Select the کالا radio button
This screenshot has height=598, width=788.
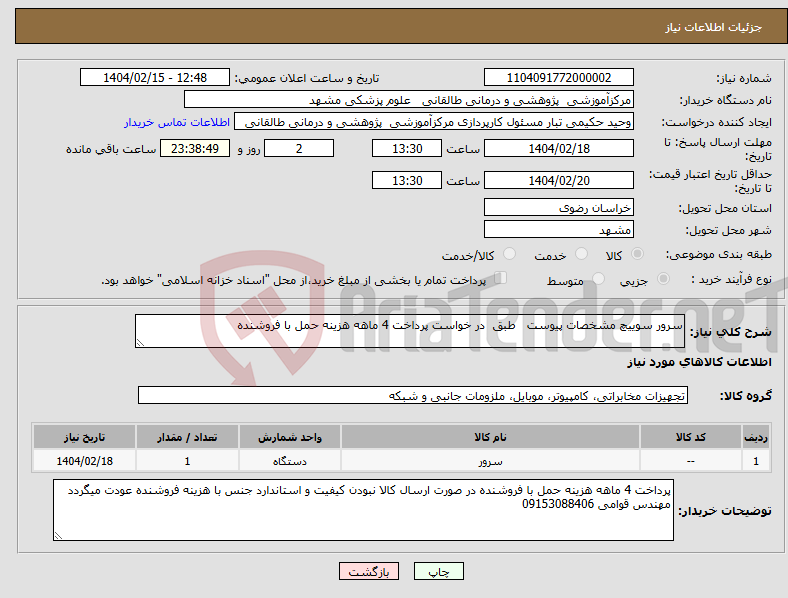tap(637, 254)
